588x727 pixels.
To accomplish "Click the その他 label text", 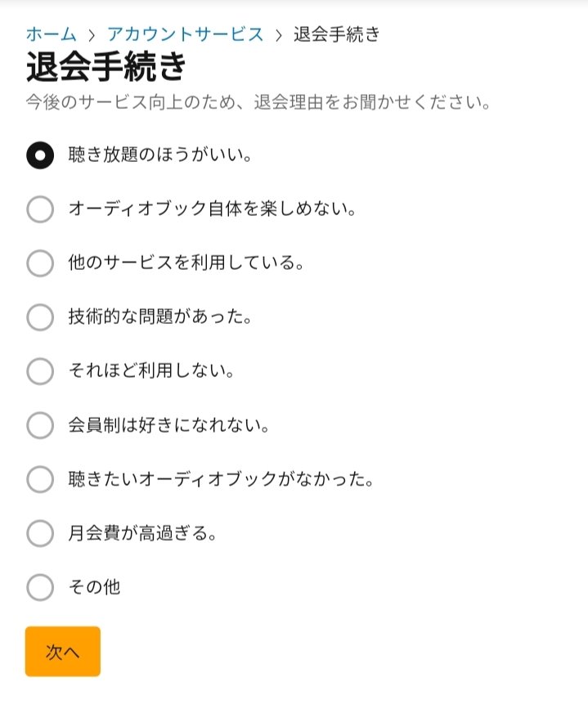I will point(94,587).
